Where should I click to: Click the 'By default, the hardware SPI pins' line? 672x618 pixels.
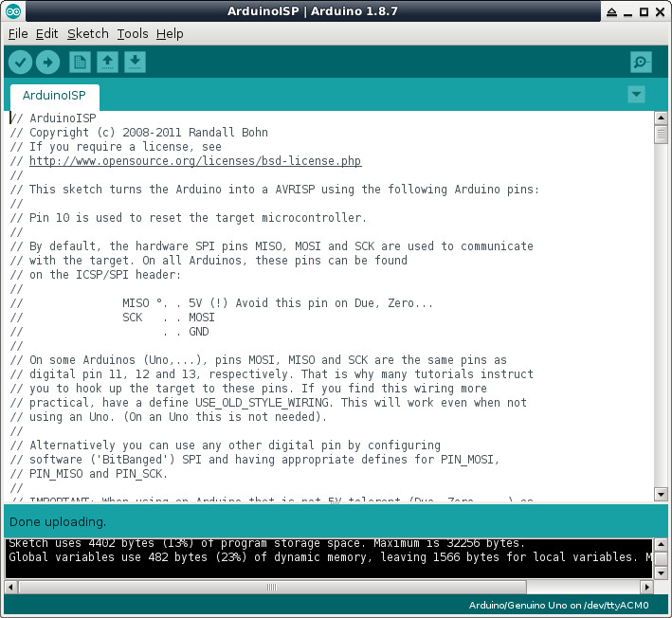[272, 246]
